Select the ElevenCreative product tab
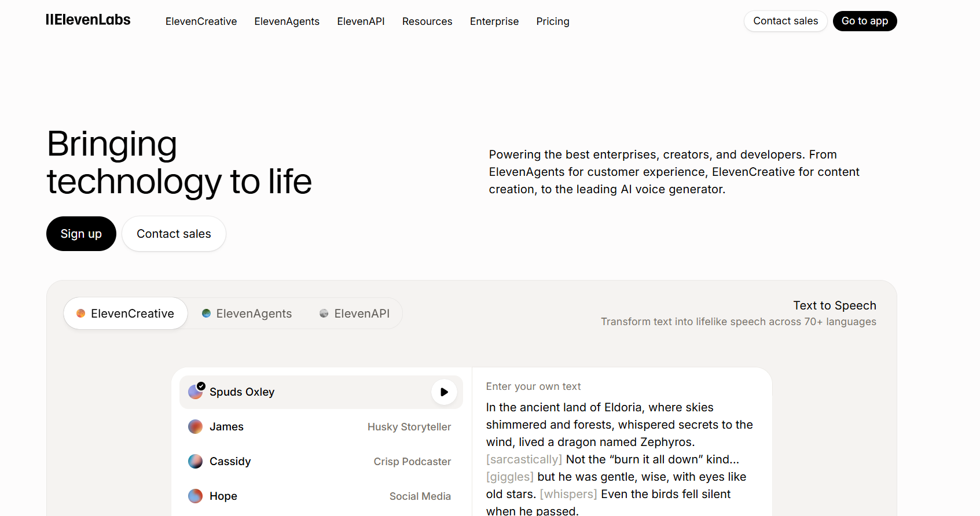Image resolution: width=980 pixels, height=516 pixels. point(126,314)
